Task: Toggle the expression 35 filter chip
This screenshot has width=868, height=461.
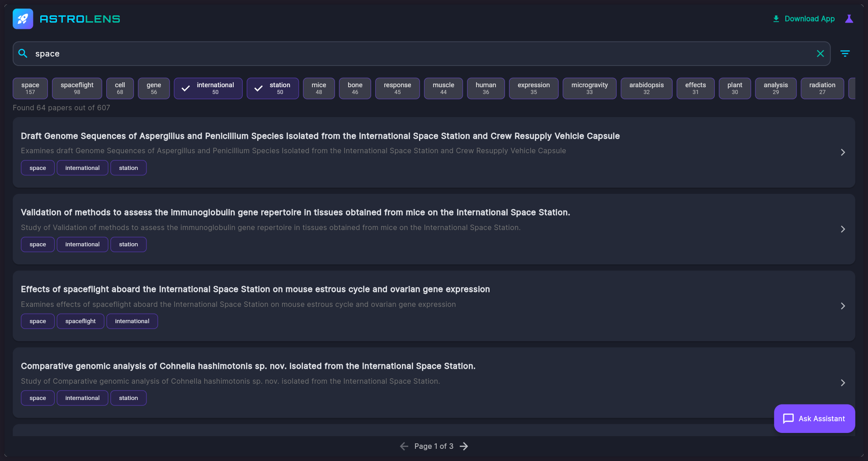Action: point(533,88)
